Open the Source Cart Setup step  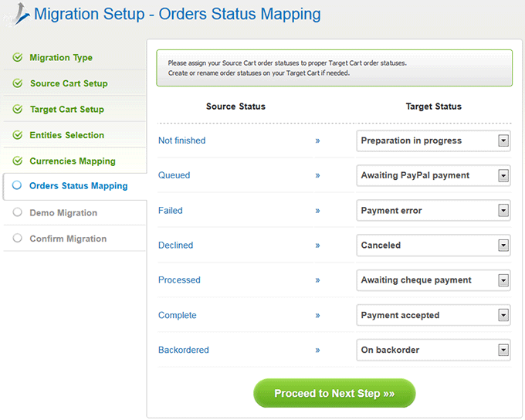click(x=69, y=83)
